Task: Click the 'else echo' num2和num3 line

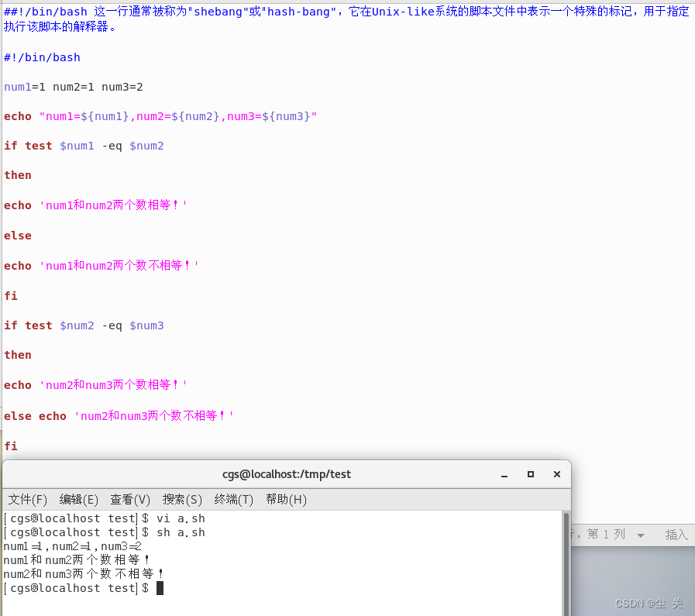Action: click(119, 415)
